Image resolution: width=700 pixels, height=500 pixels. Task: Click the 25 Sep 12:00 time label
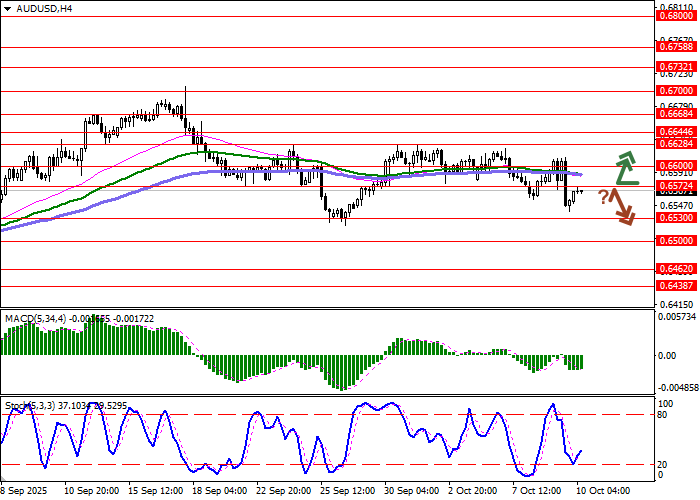click(348, 491)
